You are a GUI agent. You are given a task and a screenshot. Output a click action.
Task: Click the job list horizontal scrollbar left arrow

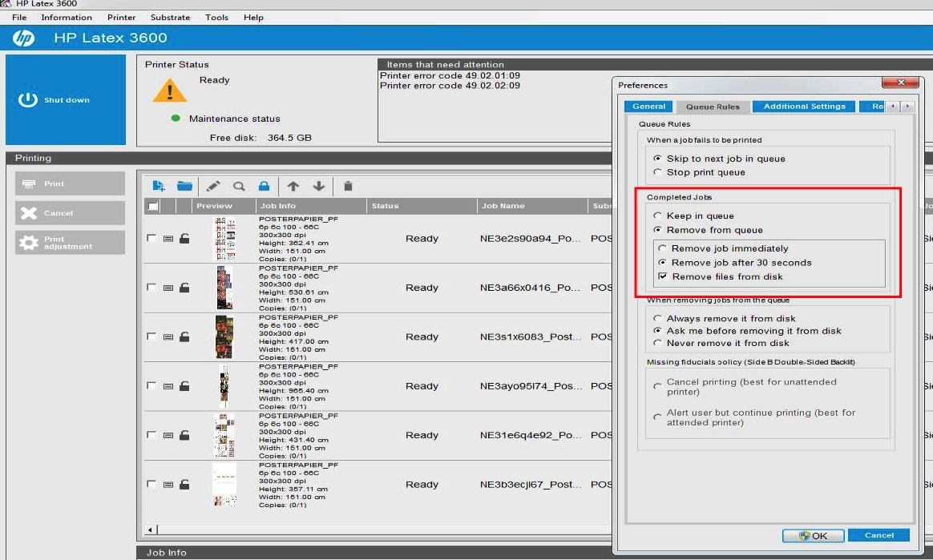coord(150,529)
